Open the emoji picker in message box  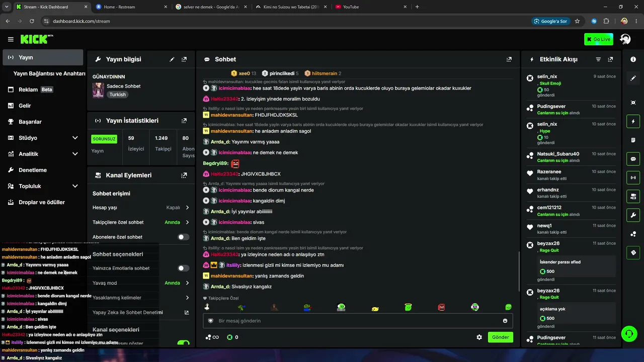tap(505, 321)
